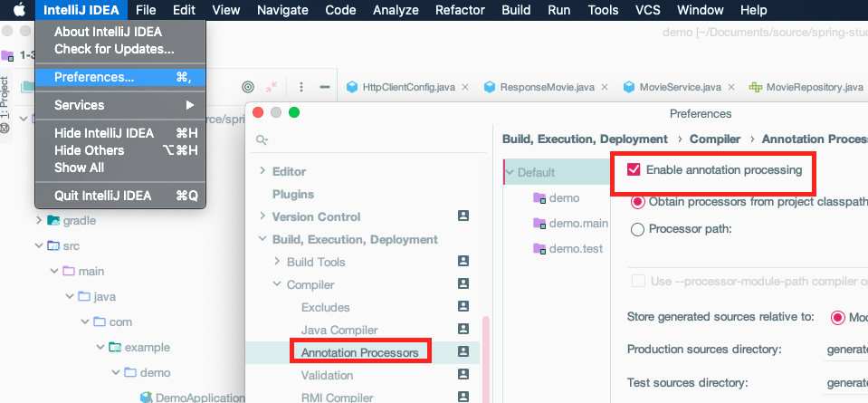This screenshot has height=403, width=868.
Task: Expand the Editor settings section
Action: tap(262, 171)
